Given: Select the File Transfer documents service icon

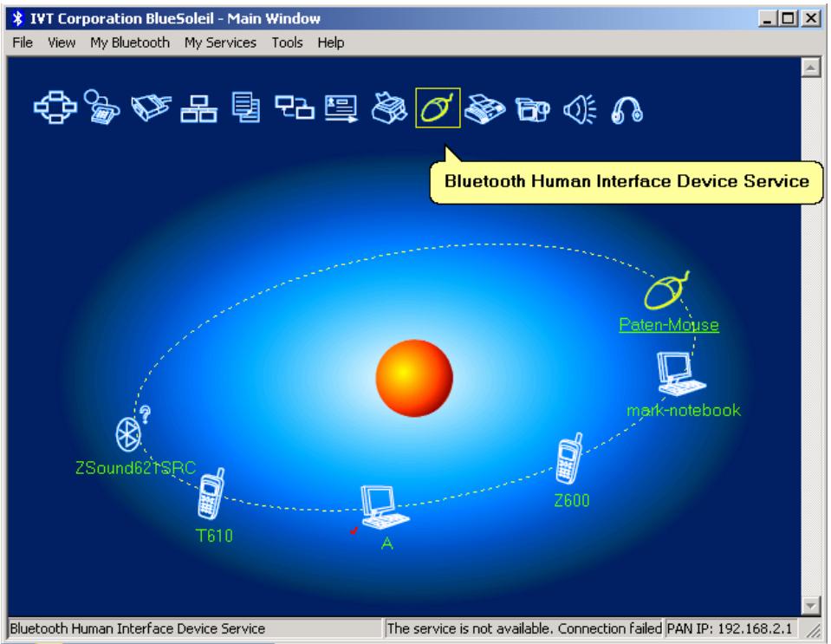Looking at the screenshot, I should point(246,107).
